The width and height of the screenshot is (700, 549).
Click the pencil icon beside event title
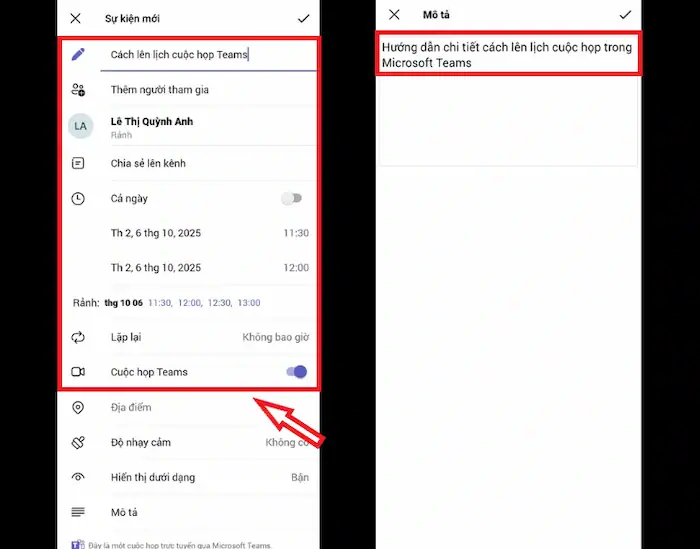point(78,55)
